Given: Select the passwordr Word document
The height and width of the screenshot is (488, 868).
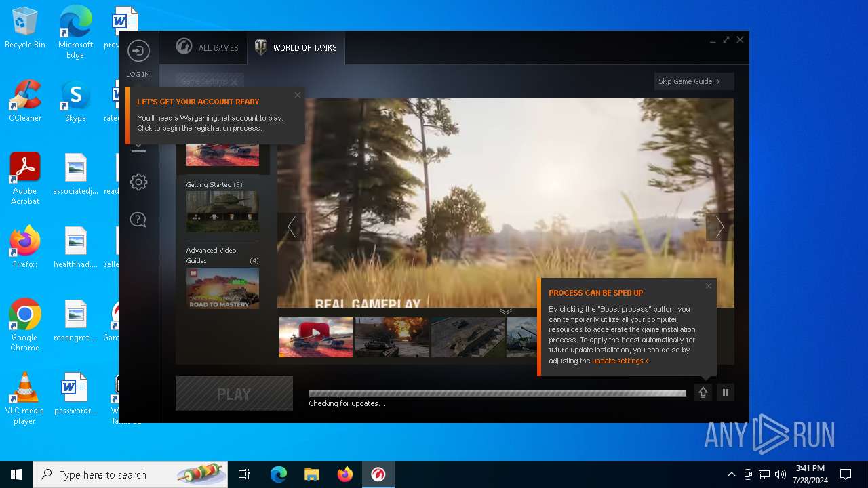Looking at the screenshot, I should (x=75, y=394).
